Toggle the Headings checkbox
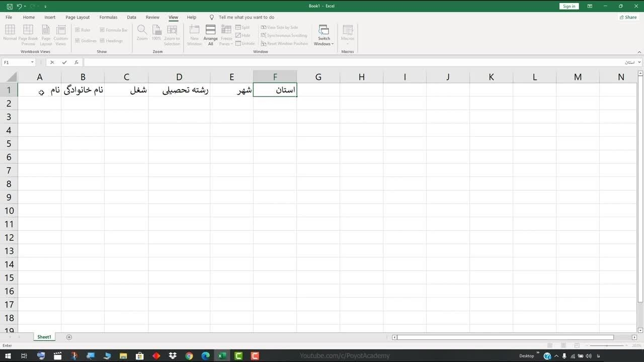 pos(102,41)
